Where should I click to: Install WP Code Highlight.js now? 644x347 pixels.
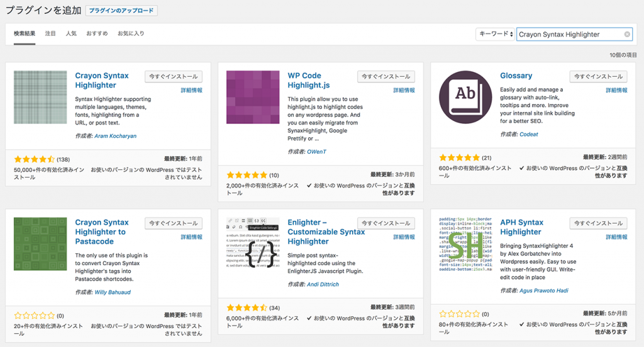(x=386, y=76)
